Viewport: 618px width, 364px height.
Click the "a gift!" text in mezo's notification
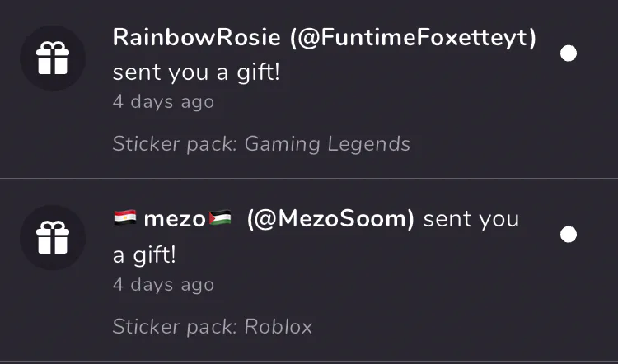(144, 254)
